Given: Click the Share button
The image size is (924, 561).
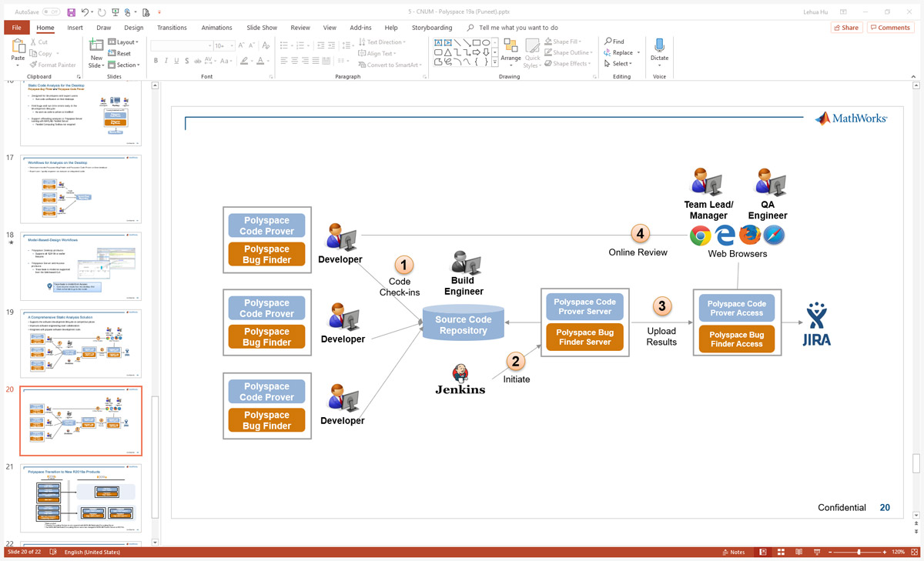Looking at the screenshot, I should 846,28.
